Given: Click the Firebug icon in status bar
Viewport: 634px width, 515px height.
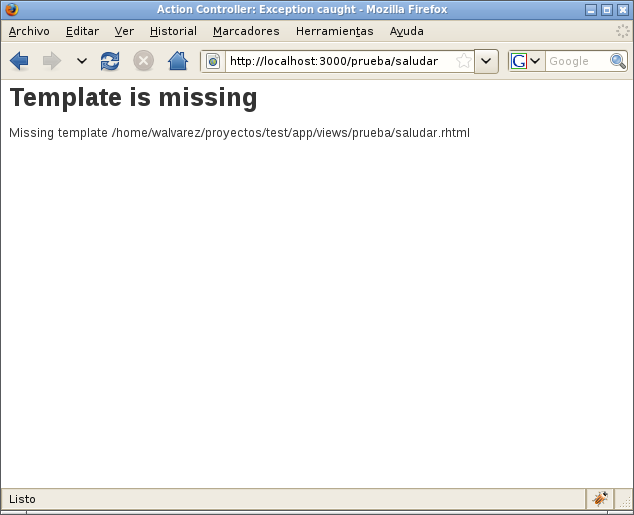Looking at the screenshot, I should coord(600,499).
